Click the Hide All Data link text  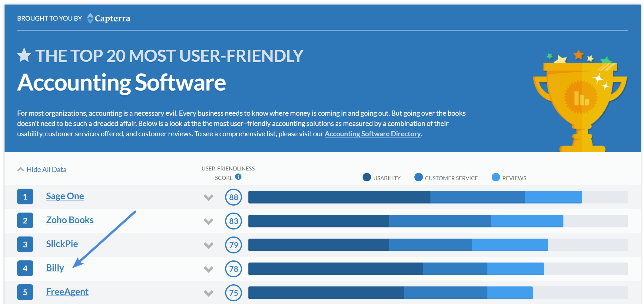46,170
